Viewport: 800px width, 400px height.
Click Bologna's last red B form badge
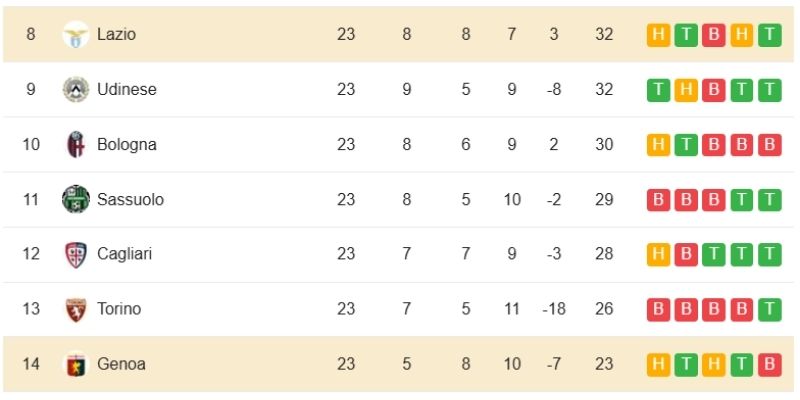pyautogui.click(x=769, y=144)
